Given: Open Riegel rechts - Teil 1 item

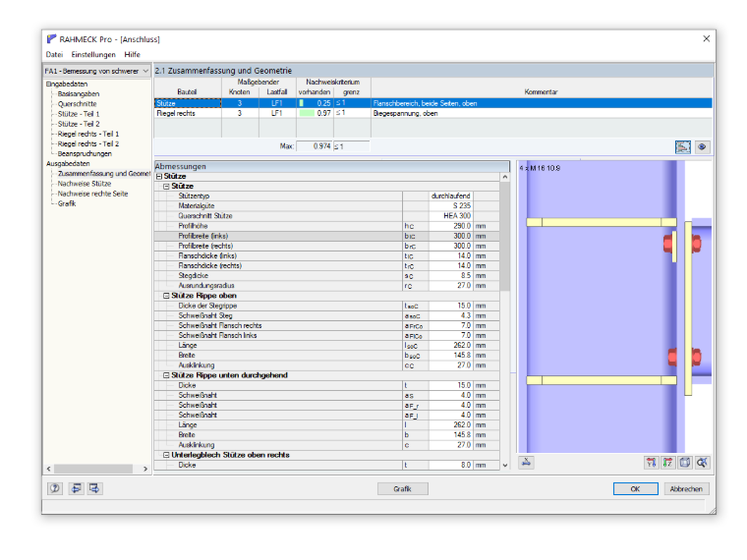Looking at the screenshot, I should coord(88,134).
